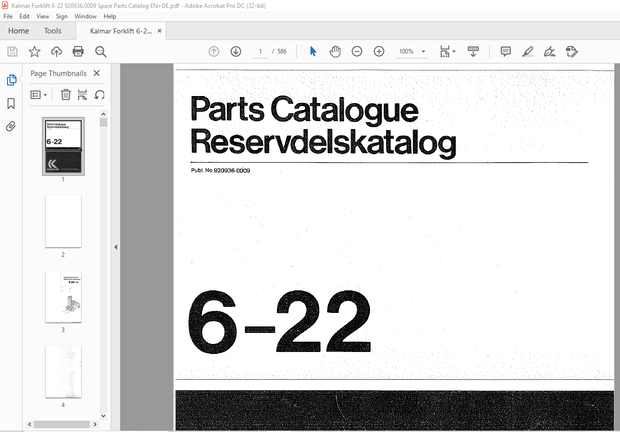Screen dimensions: 620x432
Task: Collapse the navigation pane arrow
Action: coord(116,247)
